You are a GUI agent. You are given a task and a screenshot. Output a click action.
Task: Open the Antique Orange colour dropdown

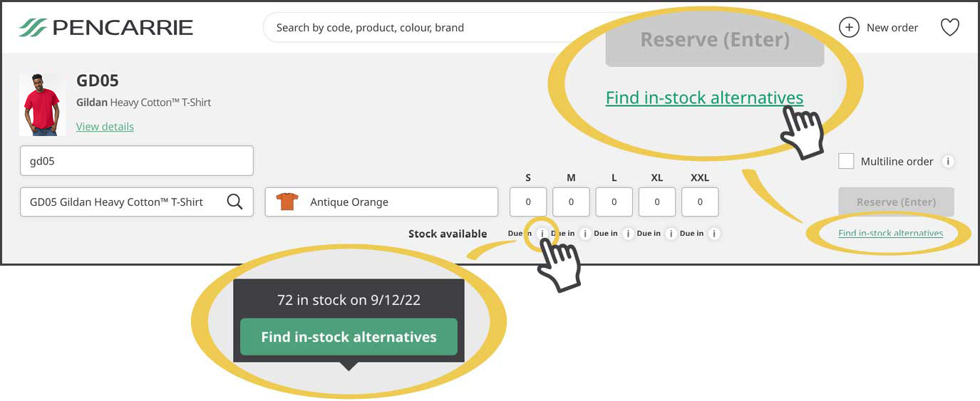point(381,202)
